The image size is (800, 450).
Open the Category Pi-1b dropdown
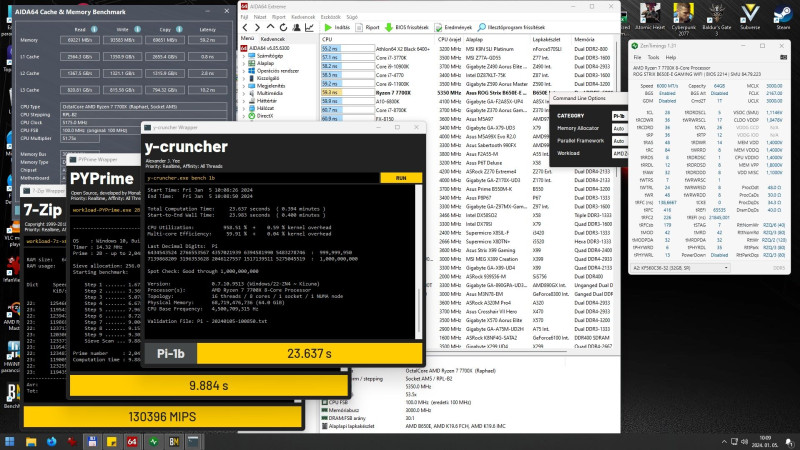tap(619, 116)
